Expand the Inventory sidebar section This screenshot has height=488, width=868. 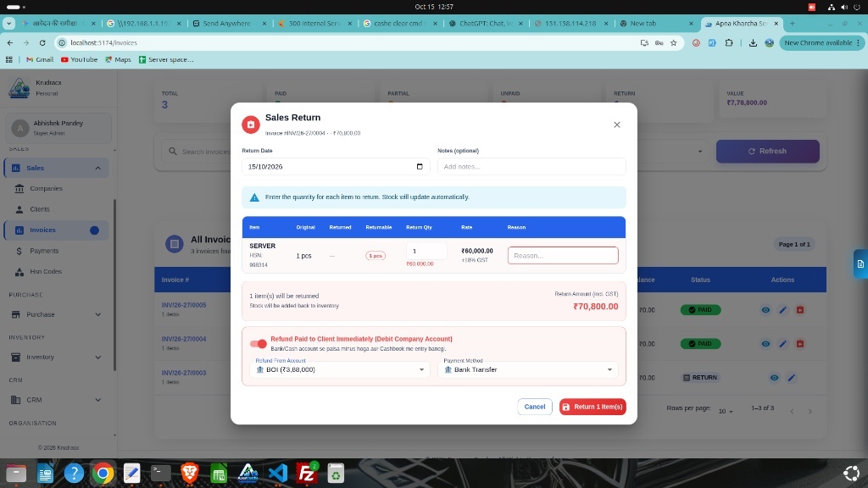pyautogui.click(x=98, y=358)
